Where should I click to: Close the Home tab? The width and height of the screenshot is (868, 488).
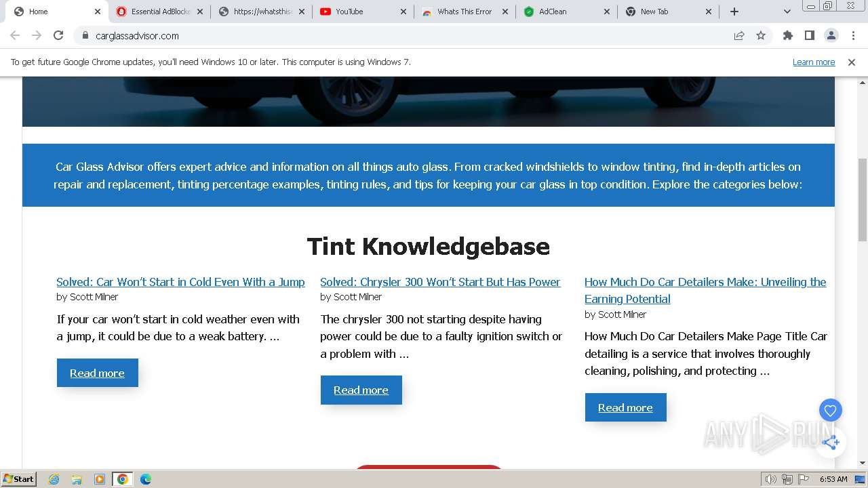click(x=98, y=12)
